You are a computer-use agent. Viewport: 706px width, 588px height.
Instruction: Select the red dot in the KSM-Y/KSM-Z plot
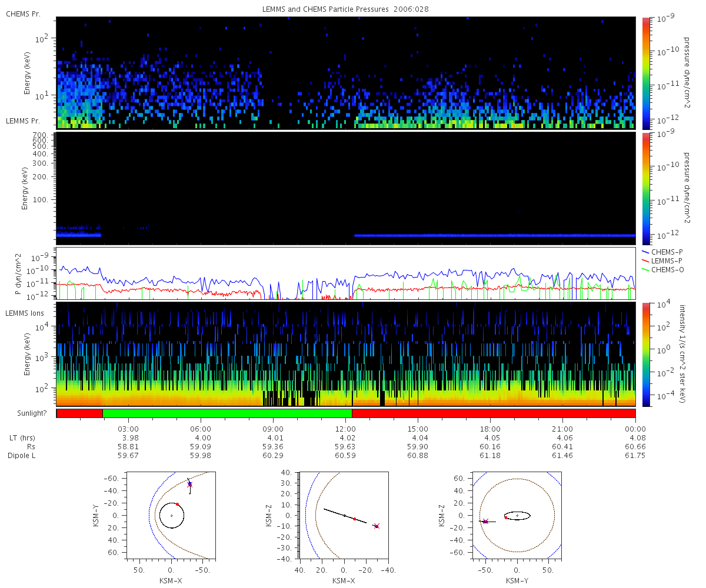(x=506, y=517)
